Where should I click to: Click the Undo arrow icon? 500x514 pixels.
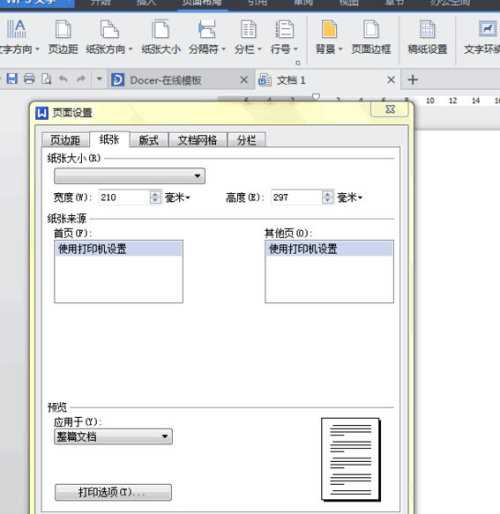click(x=63, y=79)
